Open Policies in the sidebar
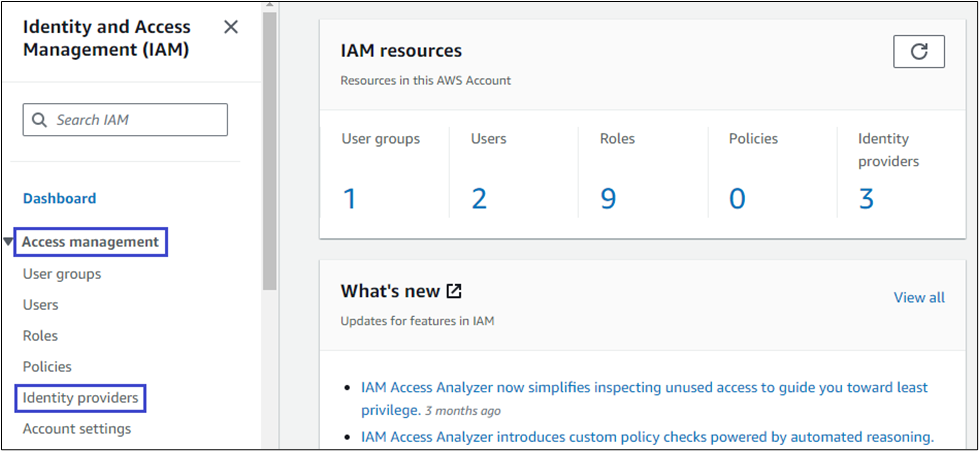 (47, 367)
